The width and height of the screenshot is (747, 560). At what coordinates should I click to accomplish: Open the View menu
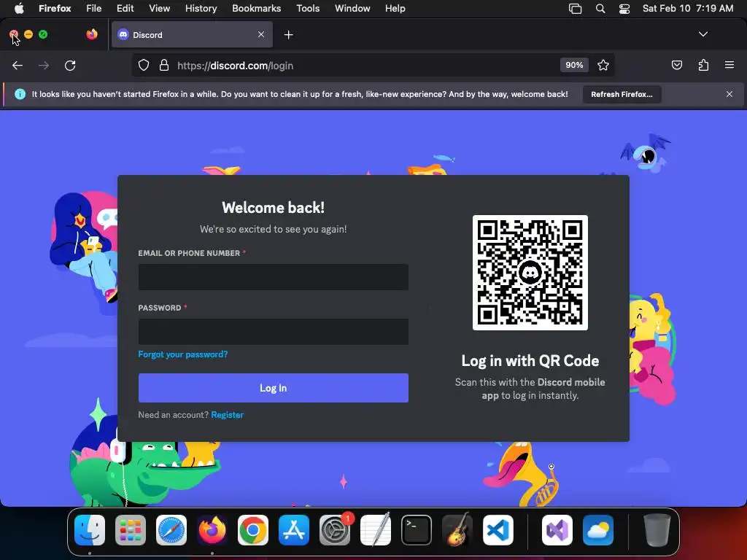(x=159, y=8)
